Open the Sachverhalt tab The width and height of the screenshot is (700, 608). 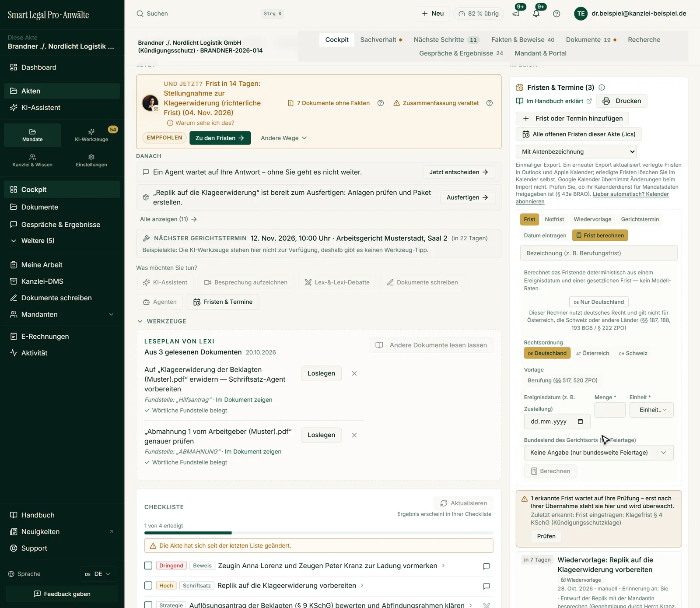pyautogui.click(x=381, y=40)
